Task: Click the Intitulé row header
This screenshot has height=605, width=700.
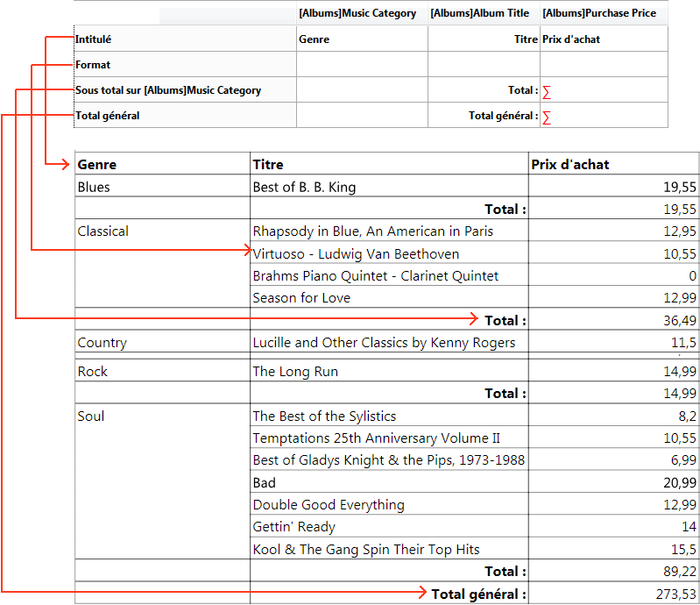Action: point(94,39)
